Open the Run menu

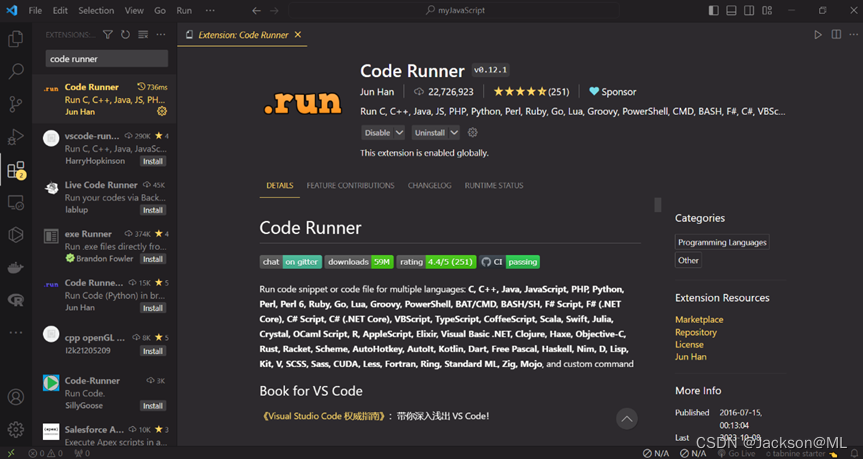pos(184,10)
